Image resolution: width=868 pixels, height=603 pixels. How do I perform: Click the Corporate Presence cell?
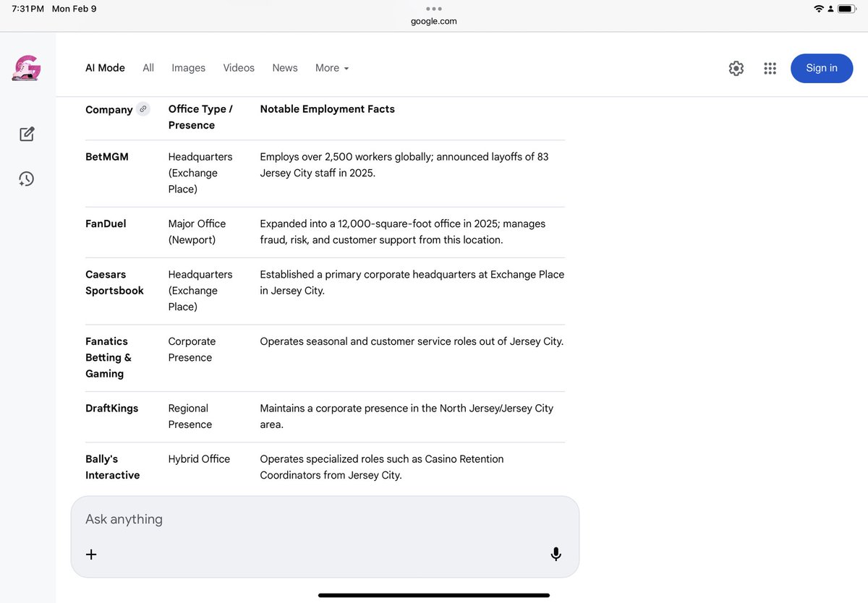click(192, 349)
